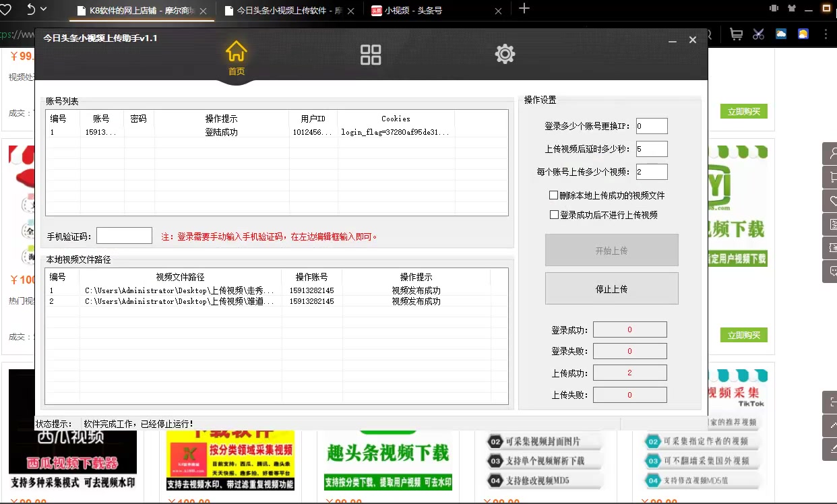This screenshot has width=837, height=504.
Task: Click the 上传失败 count field
Action: click(x=629, y=395)
